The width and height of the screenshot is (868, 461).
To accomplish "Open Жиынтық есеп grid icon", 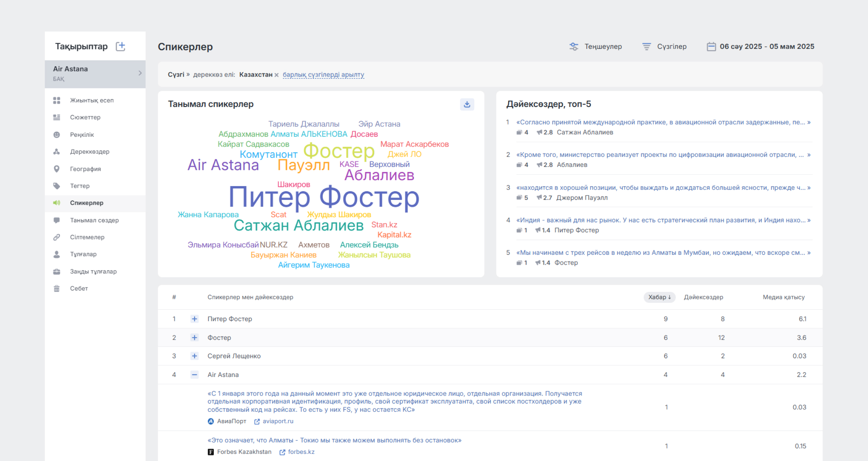I will coord(57,101).
